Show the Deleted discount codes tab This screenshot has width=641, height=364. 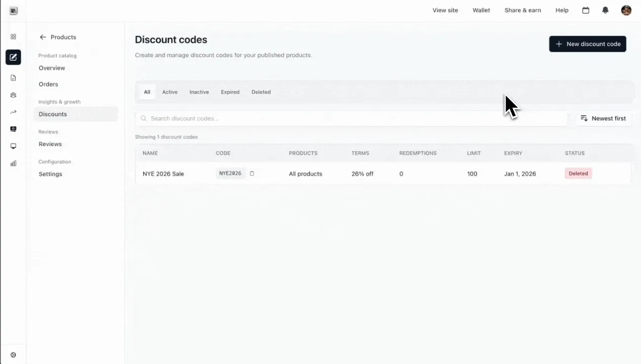(x=261, y=92)
